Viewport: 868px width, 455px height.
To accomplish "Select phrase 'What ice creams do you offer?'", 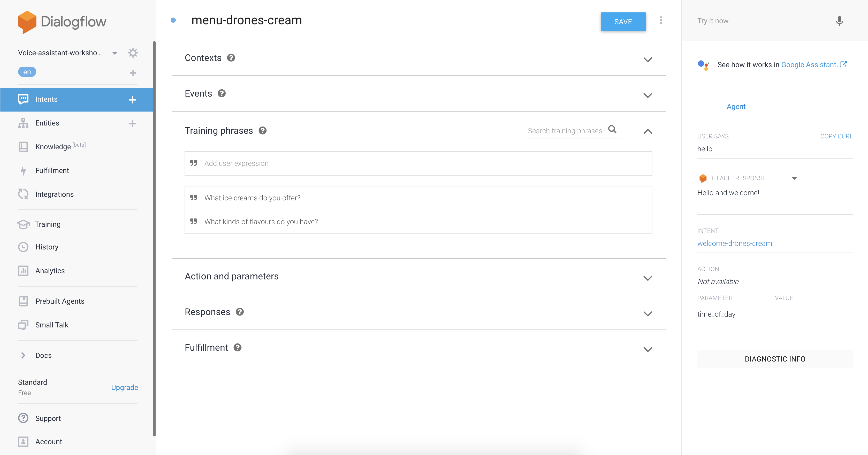I will click(x=418, y=198).
